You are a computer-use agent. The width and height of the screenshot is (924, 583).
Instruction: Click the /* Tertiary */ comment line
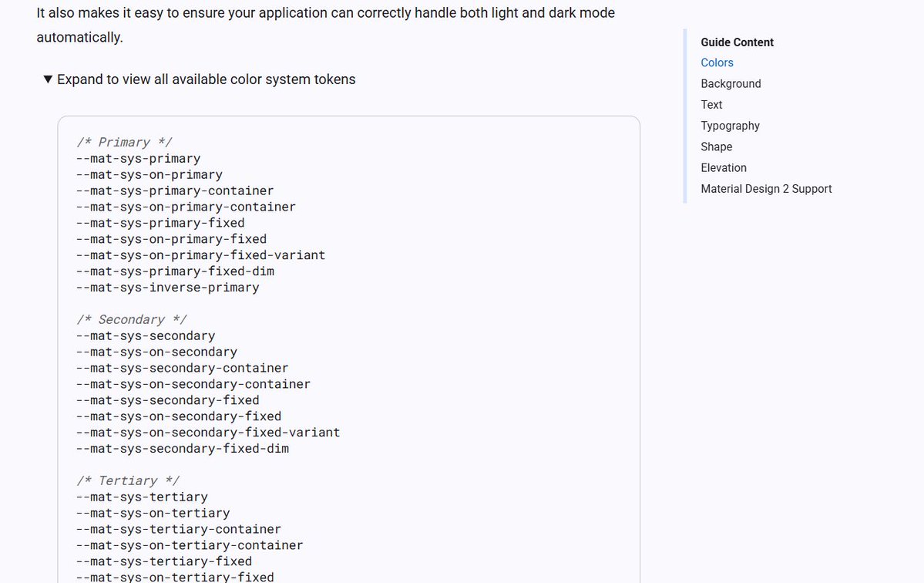tap(127, 480)
